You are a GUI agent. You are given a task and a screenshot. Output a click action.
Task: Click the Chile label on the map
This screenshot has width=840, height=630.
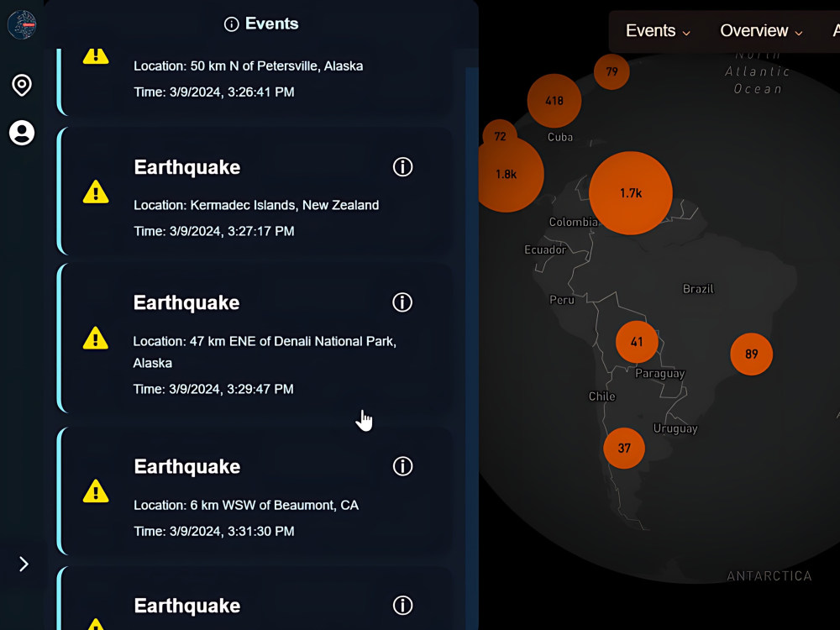(x=602, y=396)
